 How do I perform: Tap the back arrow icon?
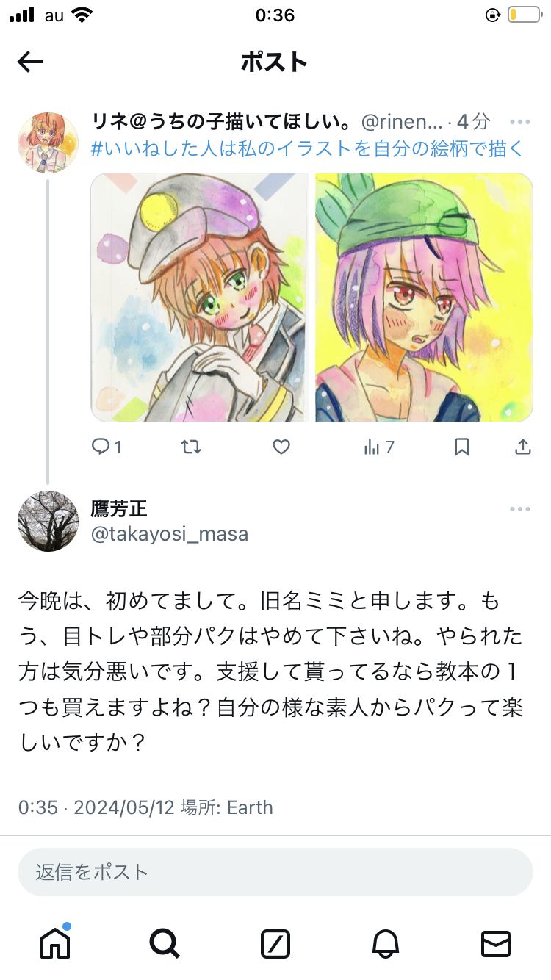(30, 62)
